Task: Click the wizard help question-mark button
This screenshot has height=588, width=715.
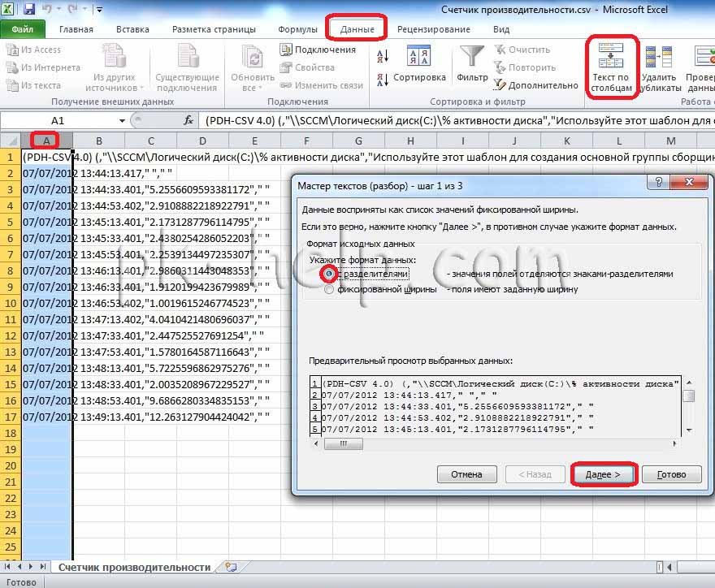Action: (x=658, y=182)
